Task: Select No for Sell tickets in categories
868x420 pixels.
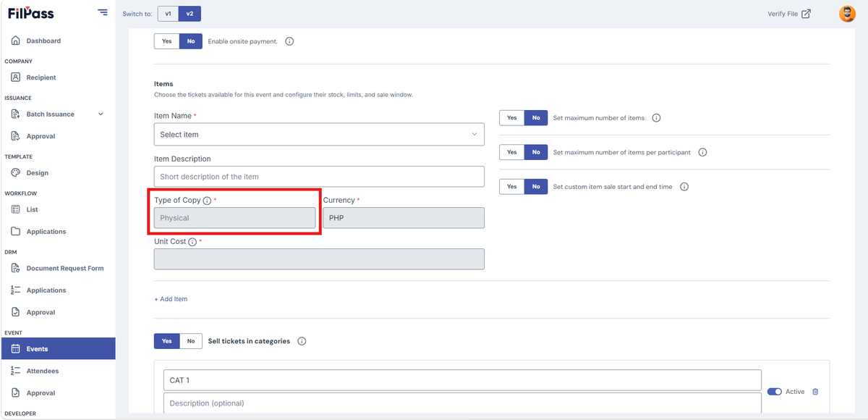Action: coord(191,341)
